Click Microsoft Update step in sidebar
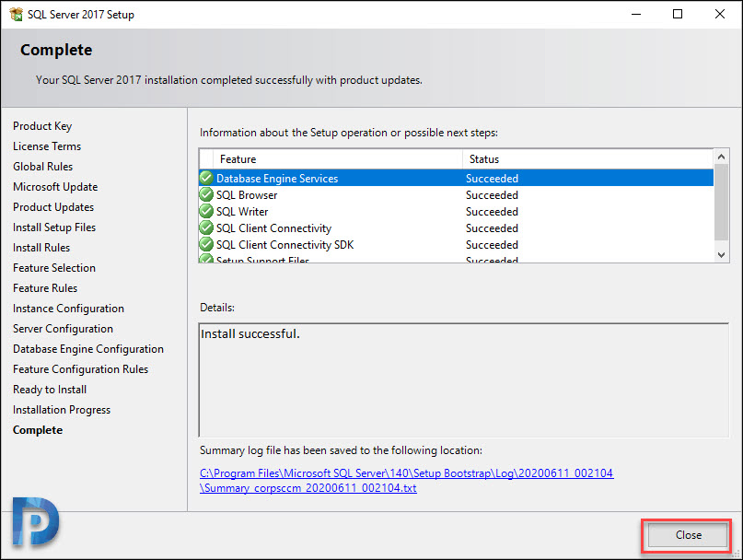 click(x=55, y=187)
